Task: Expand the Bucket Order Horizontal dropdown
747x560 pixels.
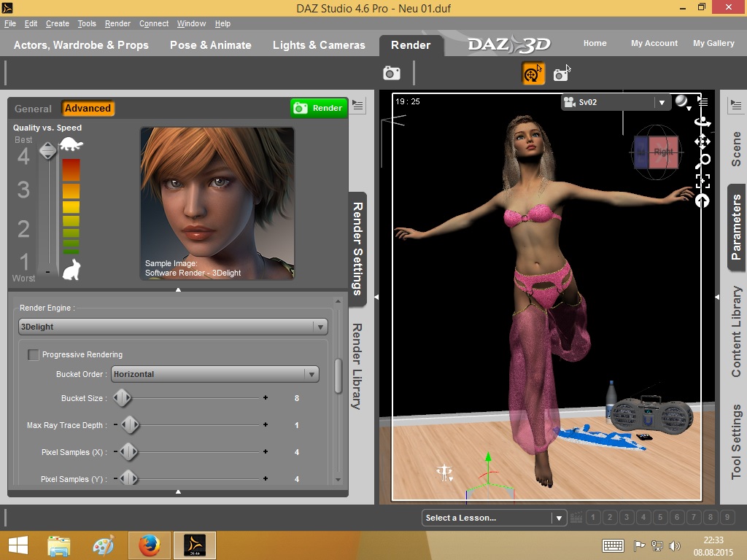Action: [214, 374]
